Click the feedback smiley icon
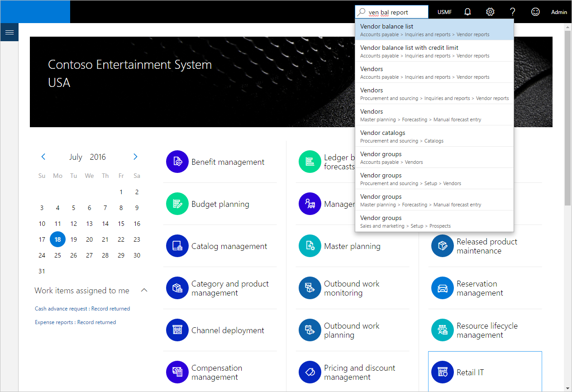Screen dimensions: 572x392 [535, 12]
